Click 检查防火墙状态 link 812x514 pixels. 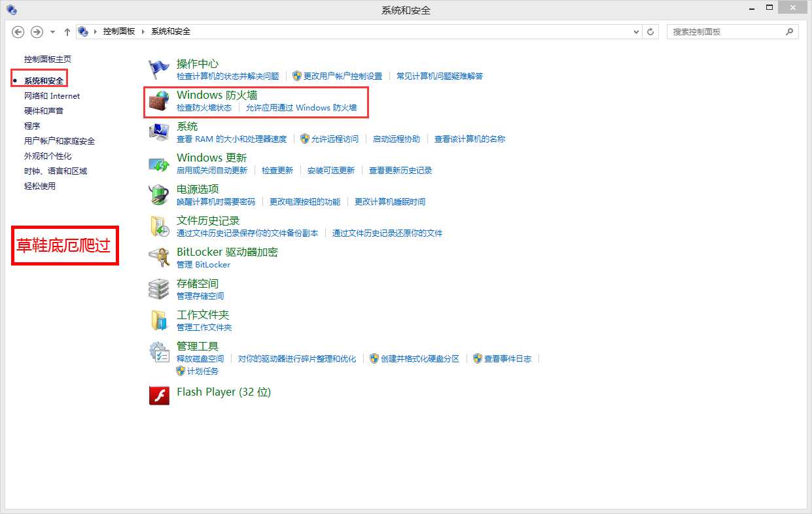(204, 107)
